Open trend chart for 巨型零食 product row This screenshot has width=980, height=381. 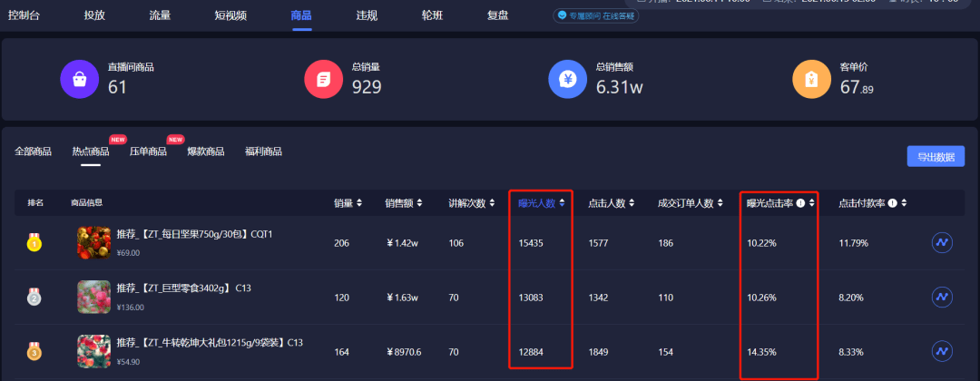(942, 298)
